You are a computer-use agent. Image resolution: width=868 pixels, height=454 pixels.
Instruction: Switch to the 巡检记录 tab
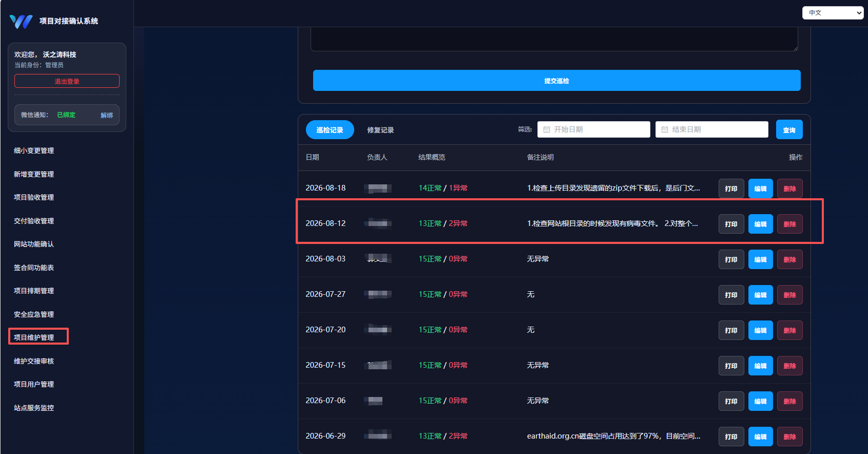point(330,130)
